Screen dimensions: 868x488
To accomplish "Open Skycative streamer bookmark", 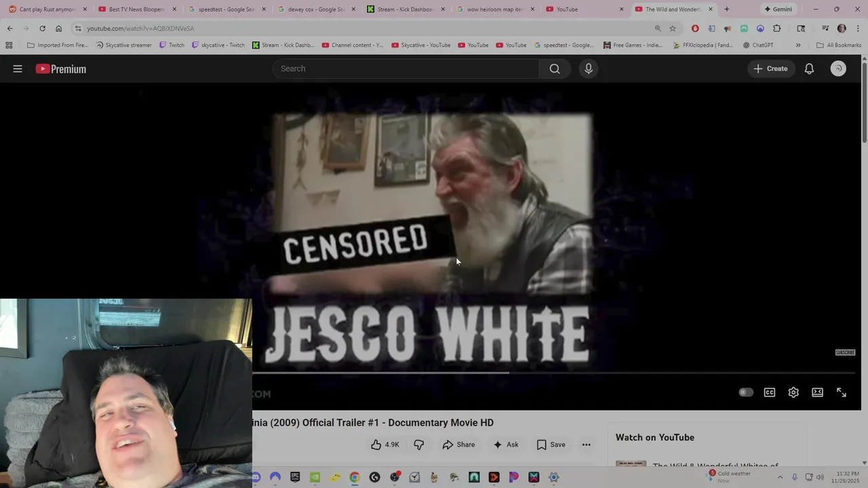I will (x=123, y=45).
